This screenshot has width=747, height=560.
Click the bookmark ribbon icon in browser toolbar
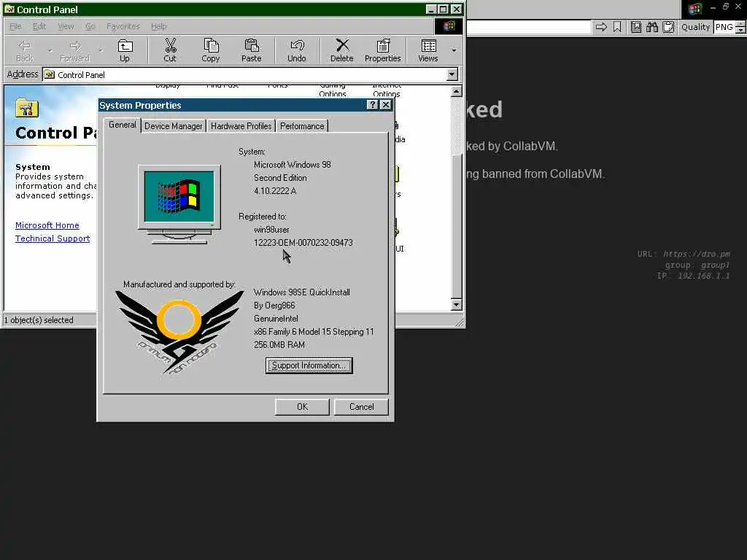pos(617,27)
